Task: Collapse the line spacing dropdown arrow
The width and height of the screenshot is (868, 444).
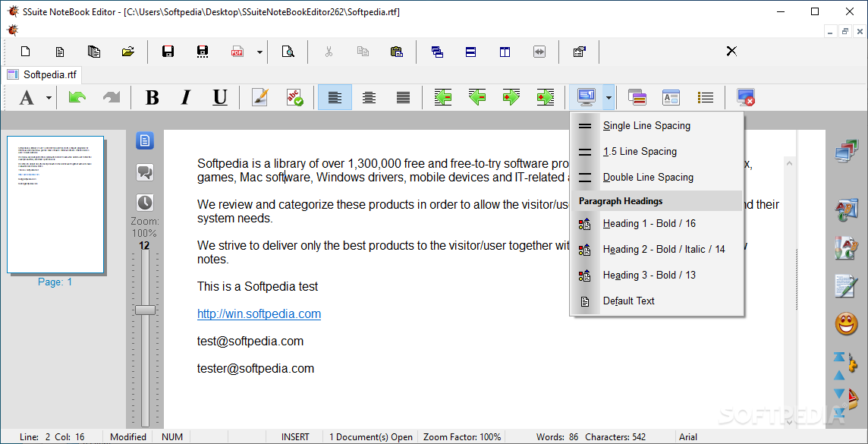Action: pyautogui.click(x=609, y=98)
